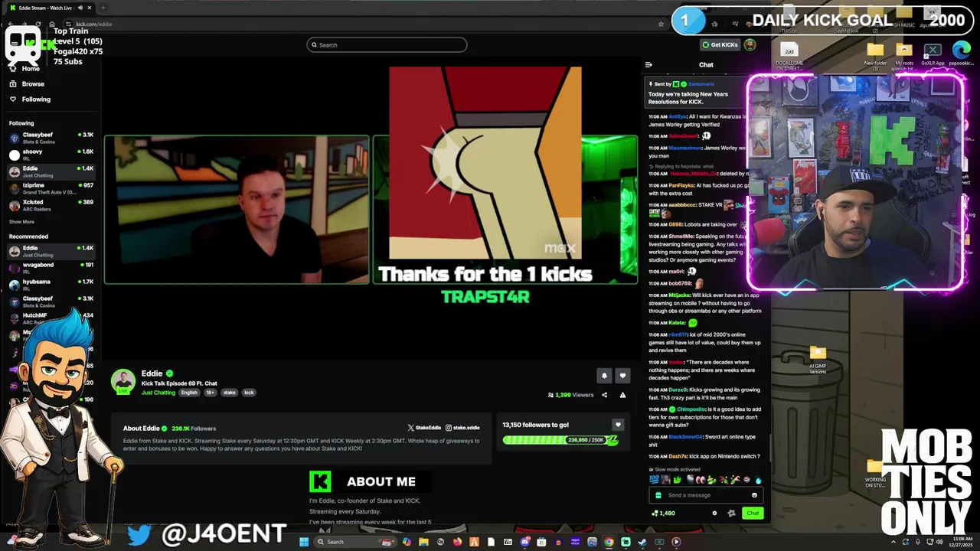Image resolution: width=980 pixels, height=551 pixels.
Task: Toggle notification bell for Eddie
Action: (604, 376)
